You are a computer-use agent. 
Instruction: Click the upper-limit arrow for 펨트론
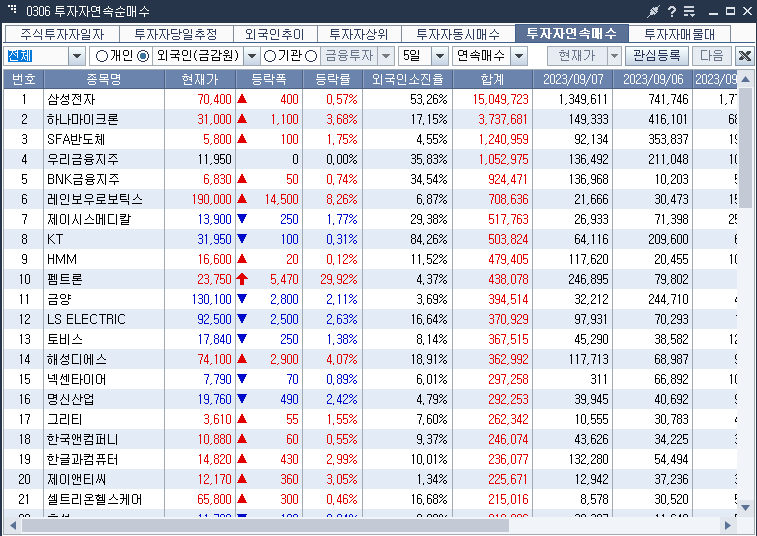point(242,279)
